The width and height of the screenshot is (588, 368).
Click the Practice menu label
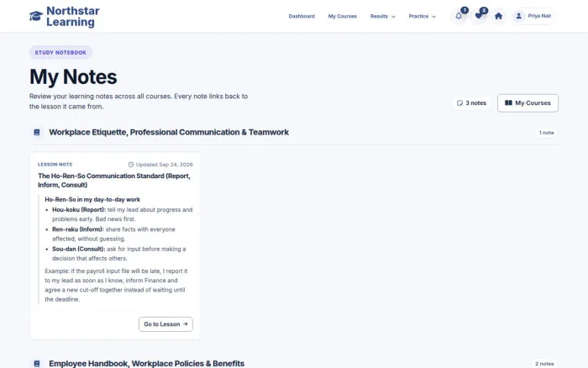coord(418,16)
